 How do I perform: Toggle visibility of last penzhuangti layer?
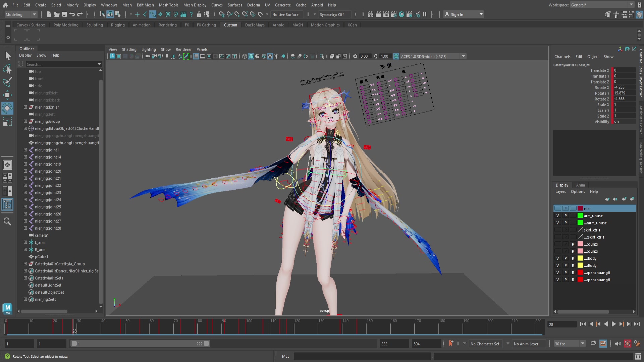(557, 280)
